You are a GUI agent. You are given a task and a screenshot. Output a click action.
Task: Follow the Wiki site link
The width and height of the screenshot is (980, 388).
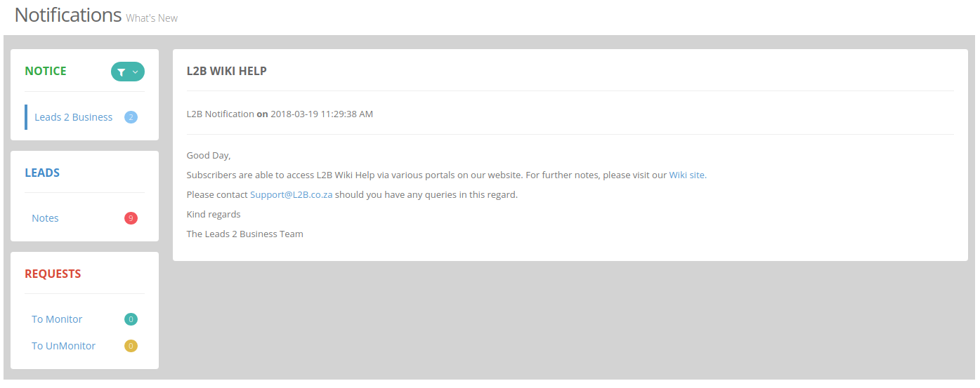tap(688, 175)
